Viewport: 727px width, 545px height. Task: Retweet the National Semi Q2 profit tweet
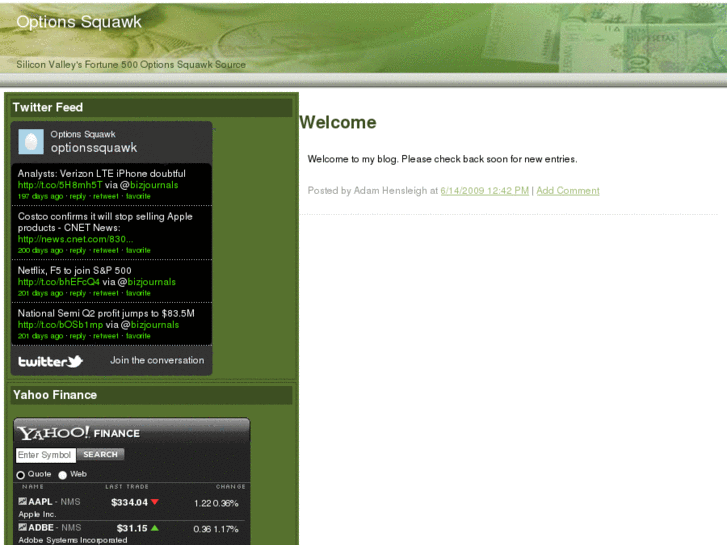click(x=106, y=336)
